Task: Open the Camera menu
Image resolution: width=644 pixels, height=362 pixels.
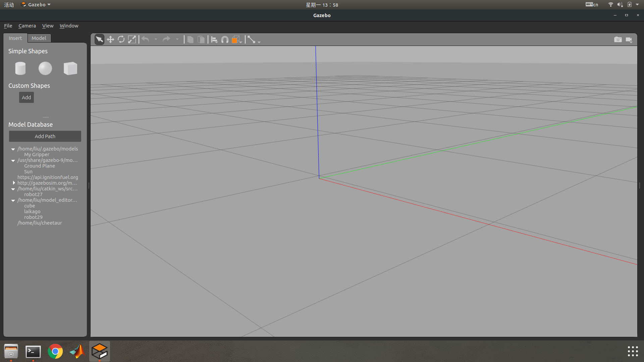Action: pyautogui.click(x=27, y=26)
